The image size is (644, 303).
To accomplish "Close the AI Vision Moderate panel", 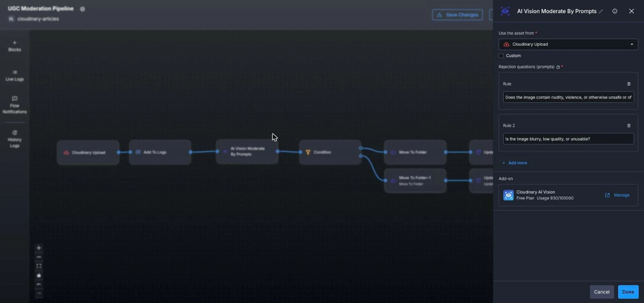I will (631, 11).
